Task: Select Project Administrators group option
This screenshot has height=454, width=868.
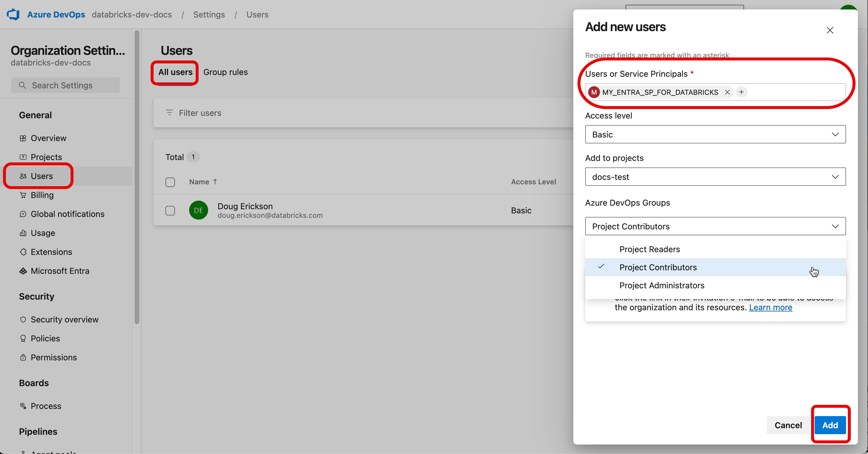Action: [662, 285]
